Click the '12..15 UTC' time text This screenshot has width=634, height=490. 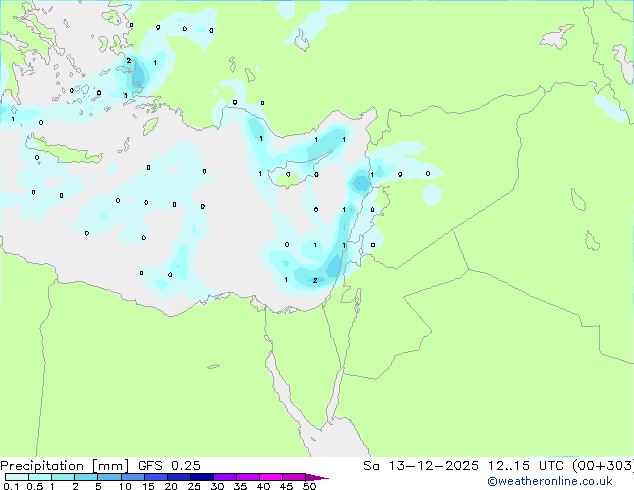pos(525,466)
